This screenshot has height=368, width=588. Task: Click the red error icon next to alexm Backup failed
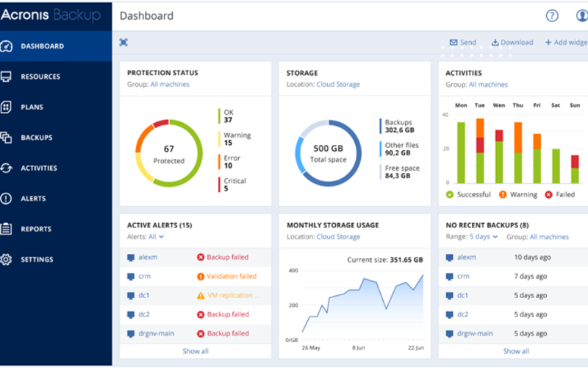click(201, 257)
